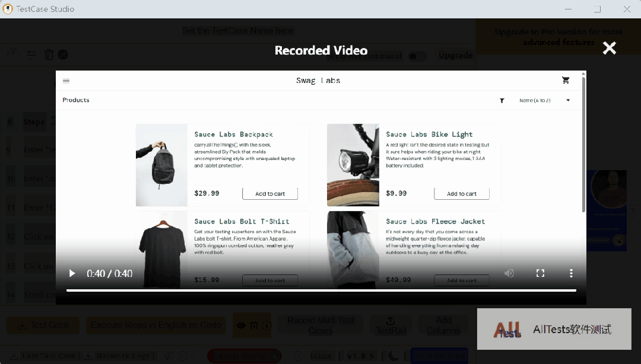Open the video in fullscreen
This screenshot has width=641, height=364.
tap(540, 273)
